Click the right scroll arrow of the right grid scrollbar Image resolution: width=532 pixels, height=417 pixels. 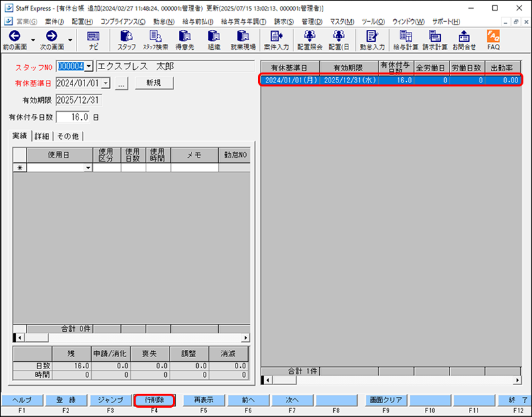pos(517,380)
